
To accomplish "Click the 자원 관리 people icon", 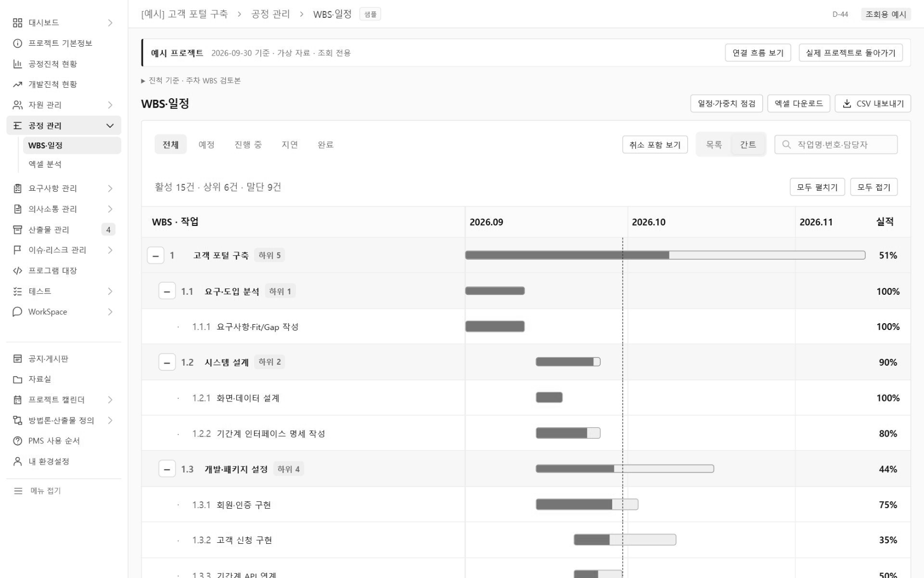I will click(x=18, y=105).
